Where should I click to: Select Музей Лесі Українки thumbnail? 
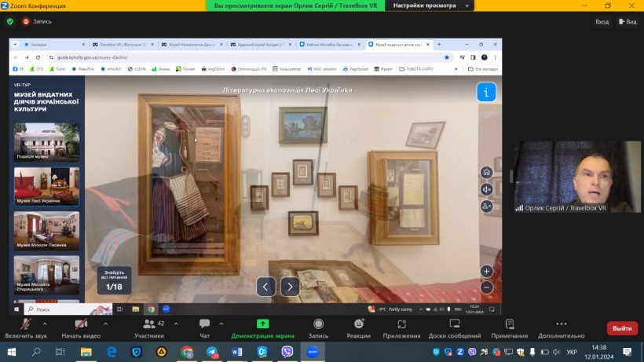(46, 186)
